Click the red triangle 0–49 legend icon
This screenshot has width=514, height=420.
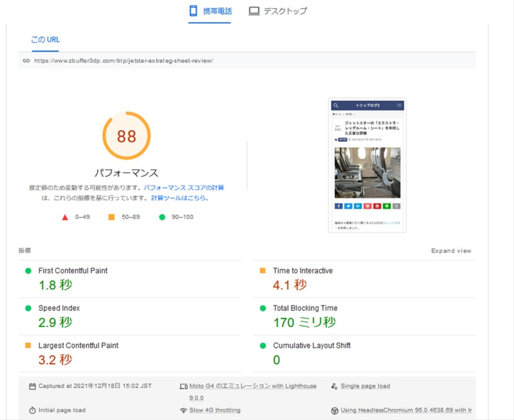[65, 217]
